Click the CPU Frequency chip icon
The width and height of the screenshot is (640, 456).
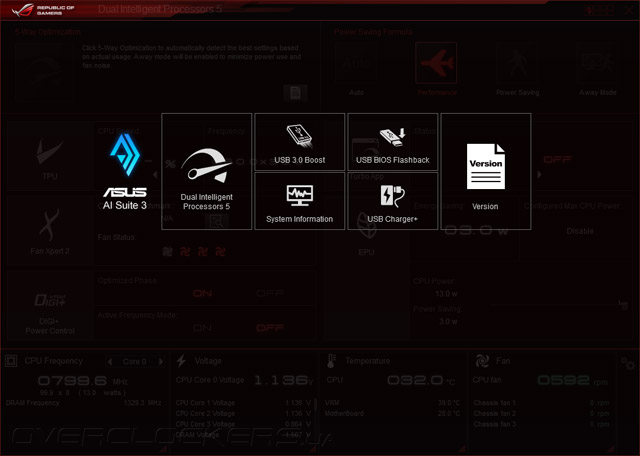11,361
